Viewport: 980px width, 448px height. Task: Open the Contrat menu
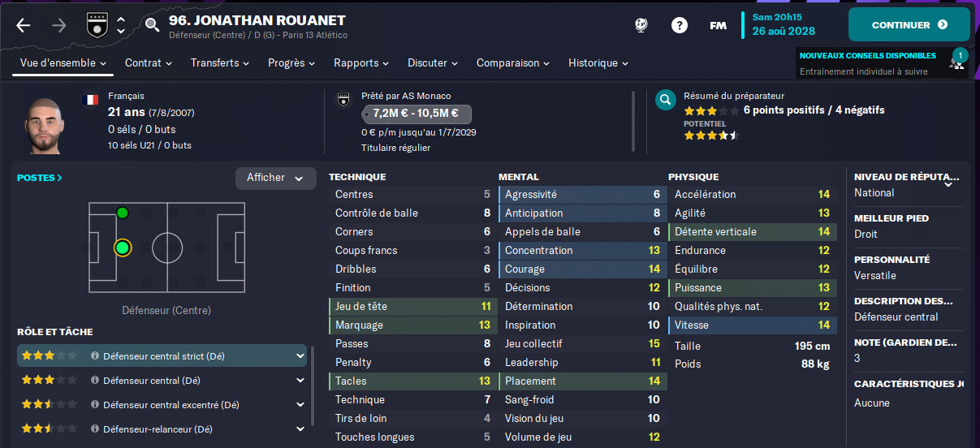[x=148, y=62]
